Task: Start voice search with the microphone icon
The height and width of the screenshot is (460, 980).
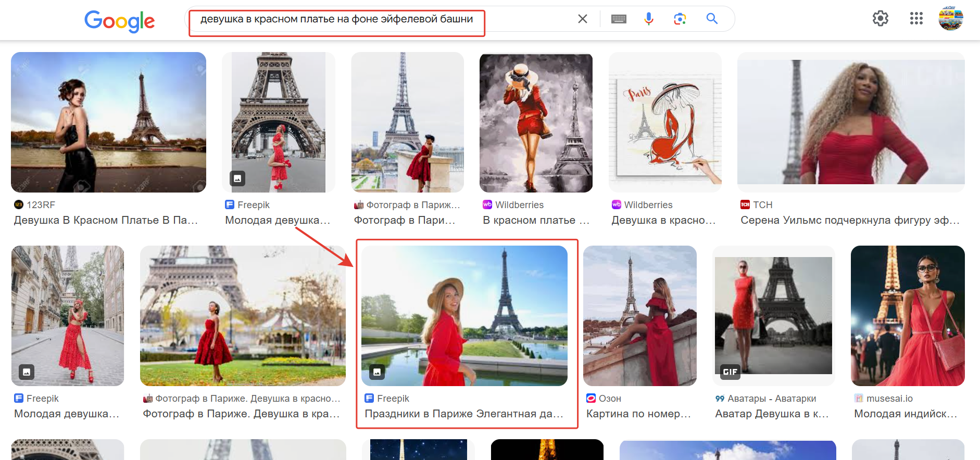Action: coord(648,19)
